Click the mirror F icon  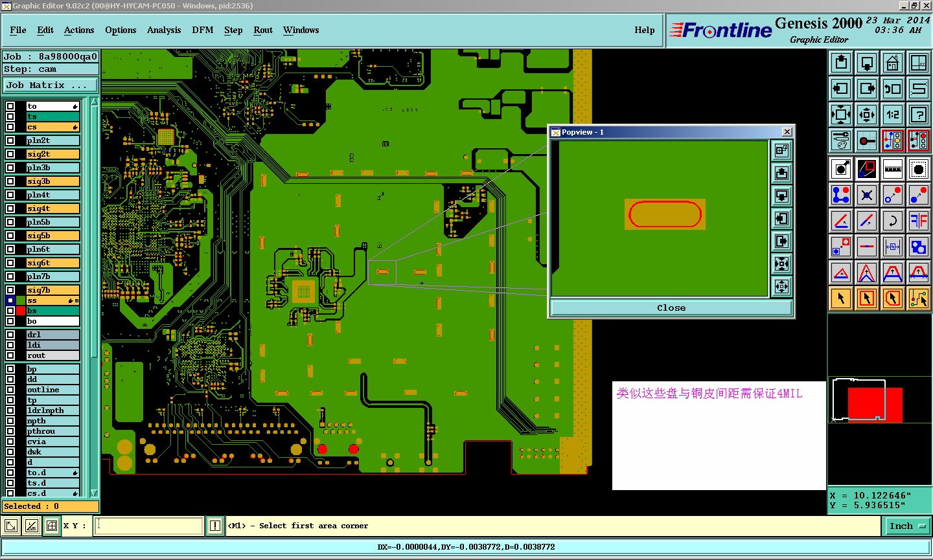pos(919,220)
